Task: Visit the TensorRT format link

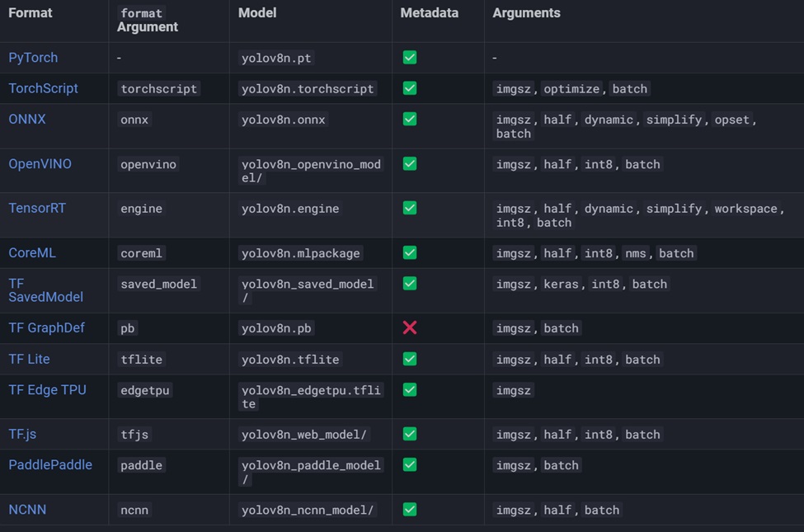Action: [37, 208]
